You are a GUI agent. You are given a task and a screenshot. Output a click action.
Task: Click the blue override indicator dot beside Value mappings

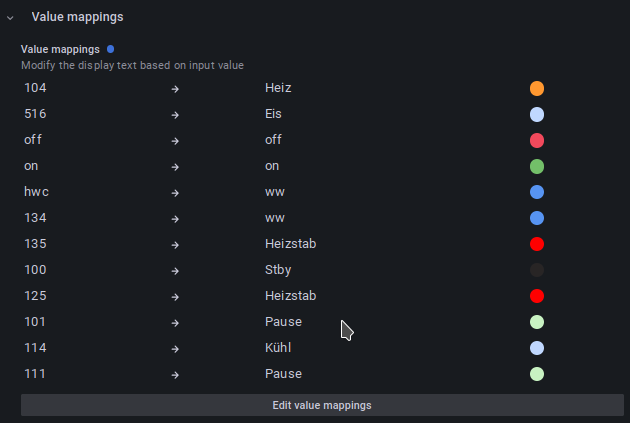click(x=110, y=49)
